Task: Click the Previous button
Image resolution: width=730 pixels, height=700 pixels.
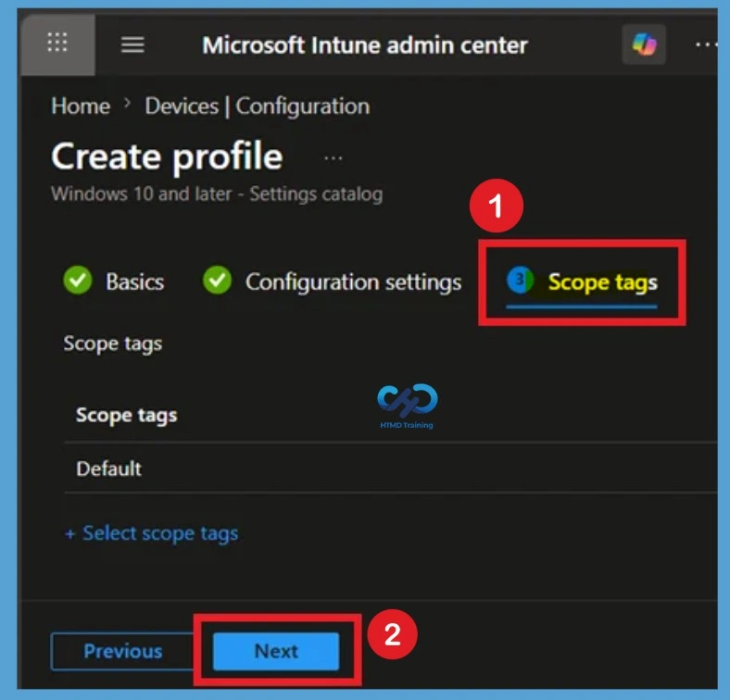Action: (x=122, y=651)
